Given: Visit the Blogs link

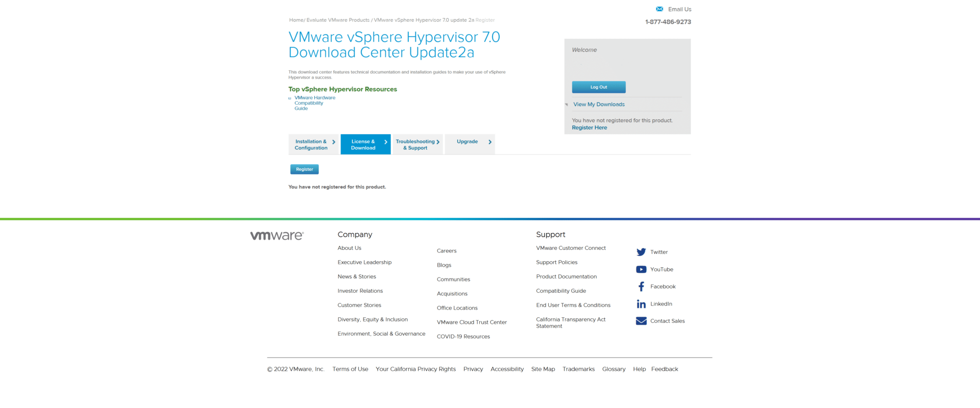Looking at the screenshot, I should click(444, 265).
